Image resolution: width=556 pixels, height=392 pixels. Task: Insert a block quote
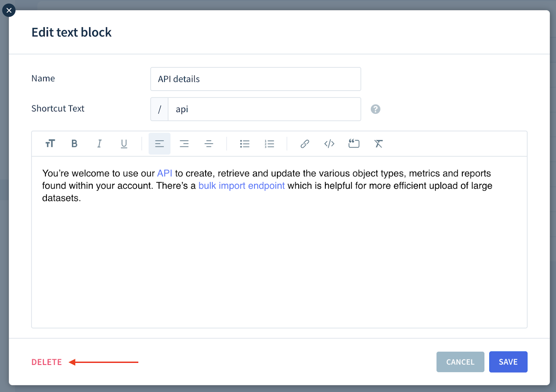354,143
